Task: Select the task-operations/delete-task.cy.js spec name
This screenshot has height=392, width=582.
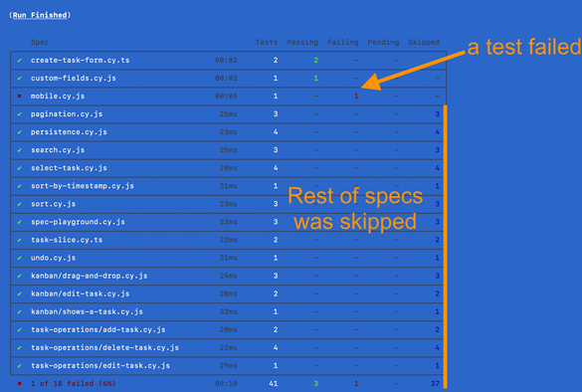Action: click(104, 348)
